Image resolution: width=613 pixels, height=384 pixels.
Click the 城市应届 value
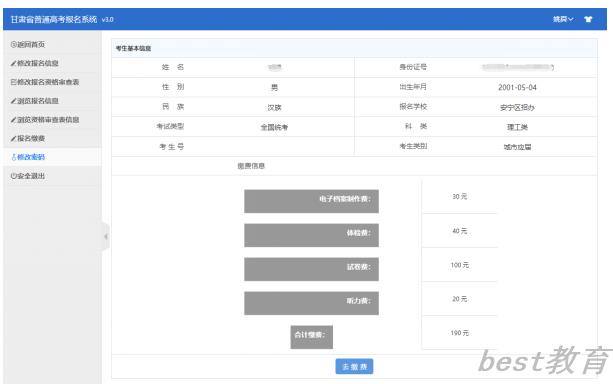517,147
